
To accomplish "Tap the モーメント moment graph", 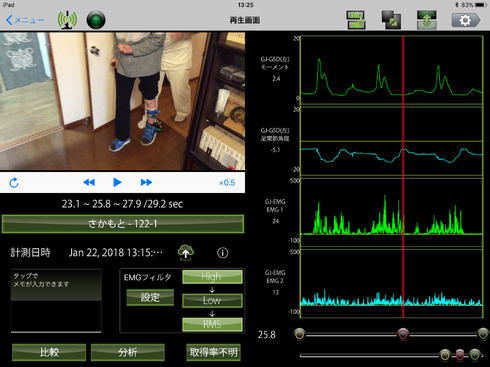I will pos(392,70).
